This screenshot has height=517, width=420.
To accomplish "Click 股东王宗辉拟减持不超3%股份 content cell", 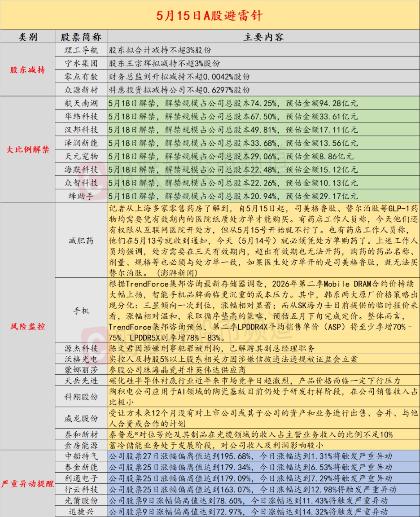I will 263,63.
